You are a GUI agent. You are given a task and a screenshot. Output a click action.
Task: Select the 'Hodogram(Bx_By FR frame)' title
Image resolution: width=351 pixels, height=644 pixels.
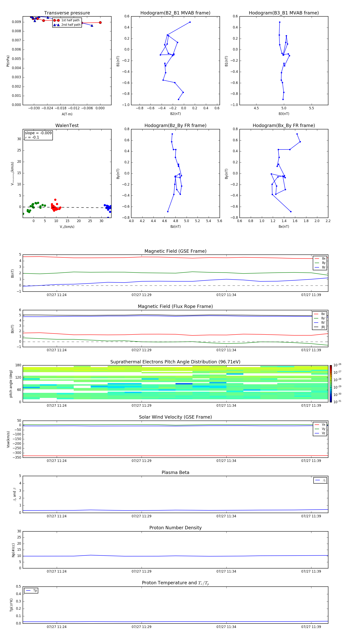tap(284, 125)
